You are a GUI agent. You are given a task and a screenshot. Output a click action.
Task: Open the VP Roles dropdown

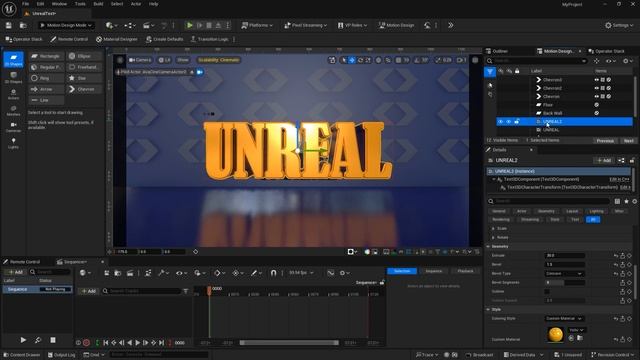pyautogui.click(x=352, y=25)
